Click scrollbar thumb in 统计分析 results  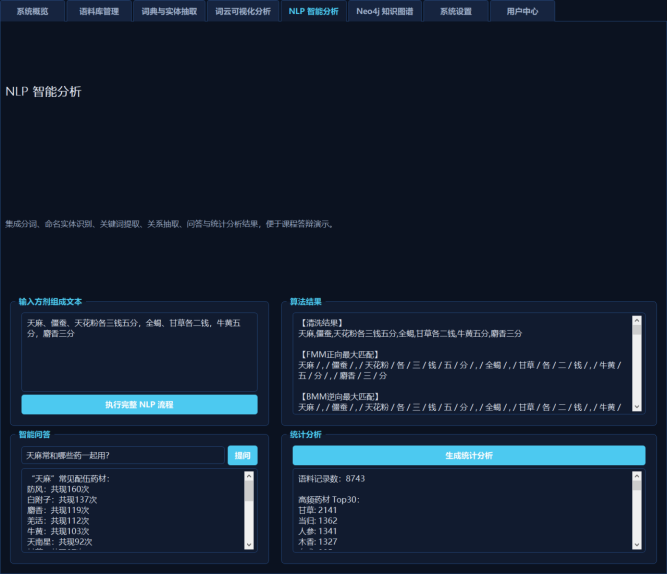(636, 486)
